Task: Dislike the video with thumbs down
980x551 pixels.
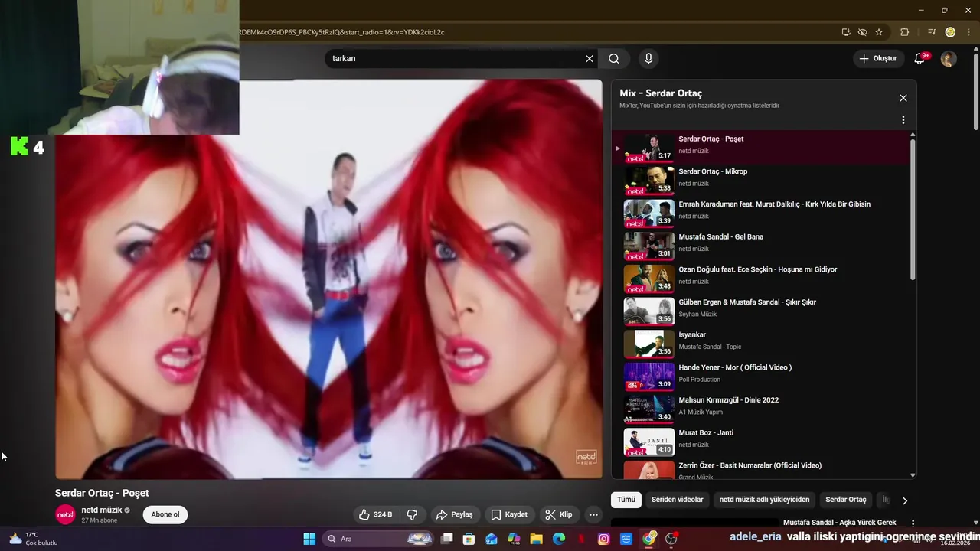Action: click(412, 514)
